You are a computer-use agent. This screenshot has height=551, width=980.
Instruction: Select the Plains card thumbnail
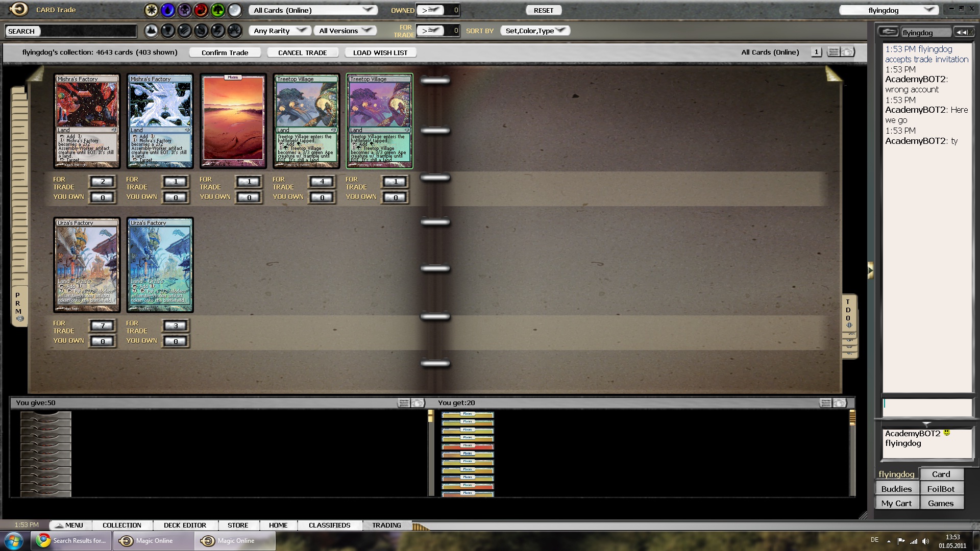pos(233,121)
